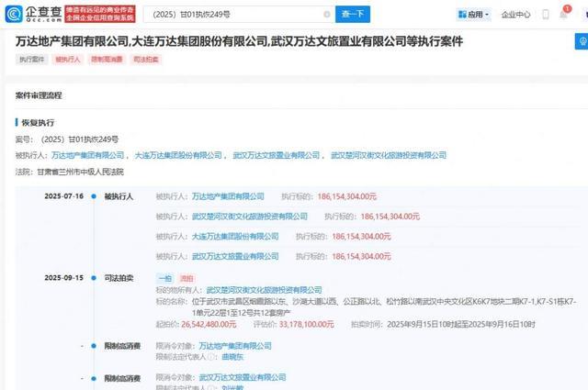588x390 pixels.
Task: Click the 一拍 auction tag
Action: point(165,278)
